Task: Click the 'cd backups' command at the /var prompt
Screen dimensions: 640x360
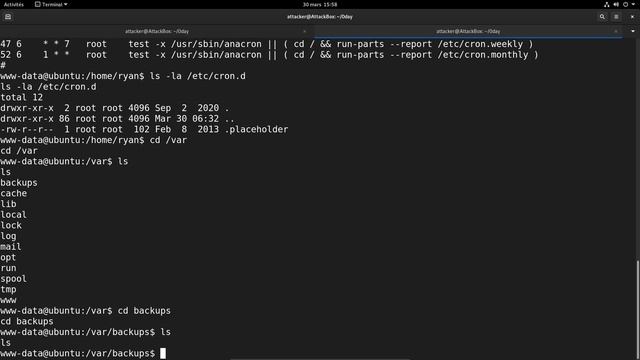Action: point(144,311)
